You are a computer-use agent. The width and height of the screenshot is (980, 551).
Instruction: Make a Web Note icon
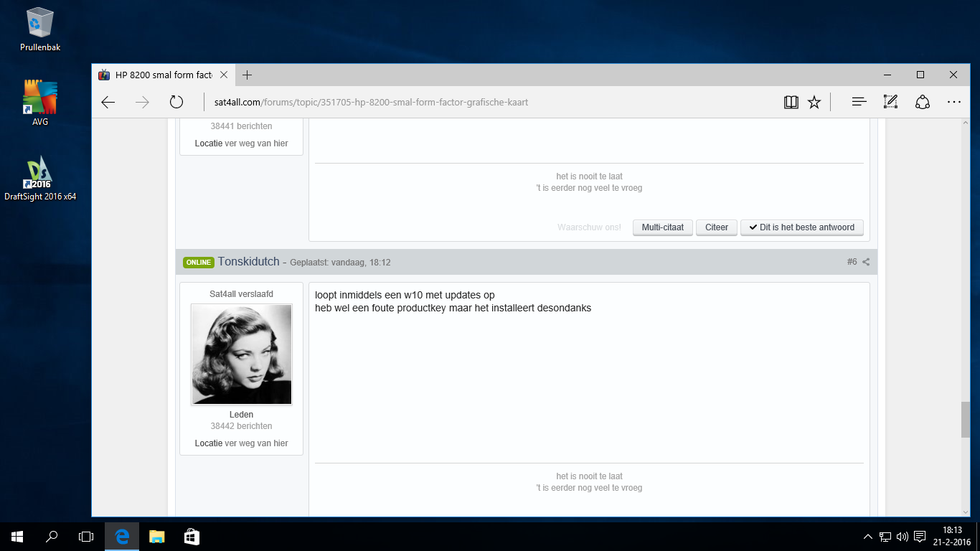point(890,103)
